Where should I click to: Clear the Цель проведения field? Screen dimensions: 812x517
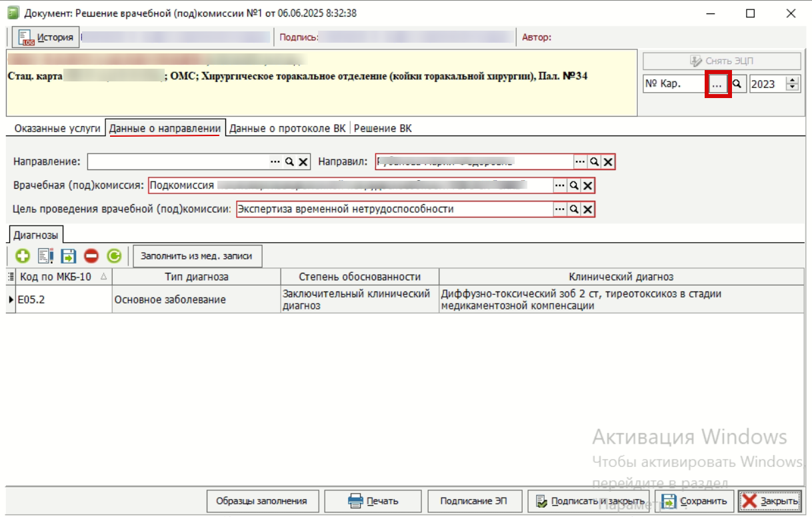pos(587,209)
